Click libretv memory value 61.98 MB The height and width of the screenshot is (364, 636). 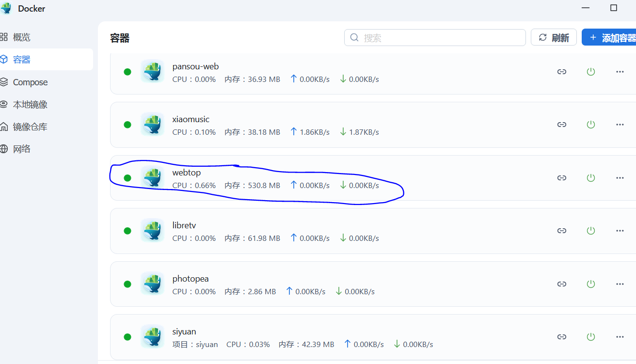pyautogui.click(x=264, y=238)
